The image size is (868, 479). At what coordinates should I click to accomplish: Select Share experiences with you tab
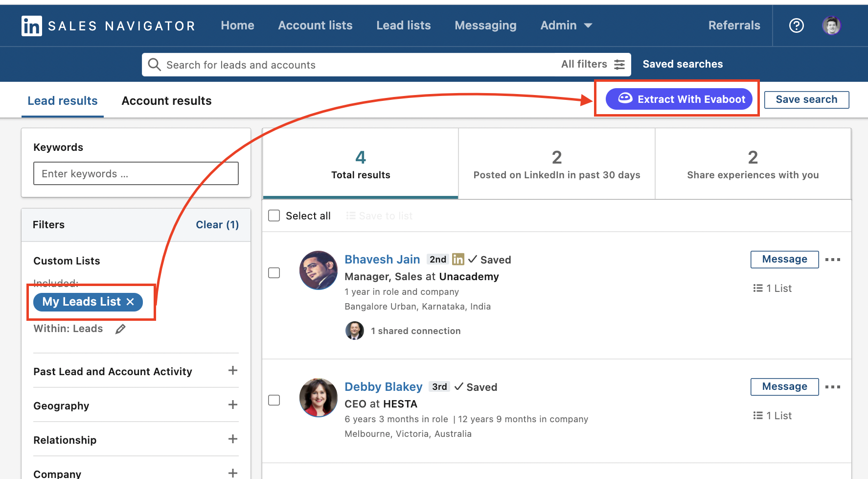[753, 164]
